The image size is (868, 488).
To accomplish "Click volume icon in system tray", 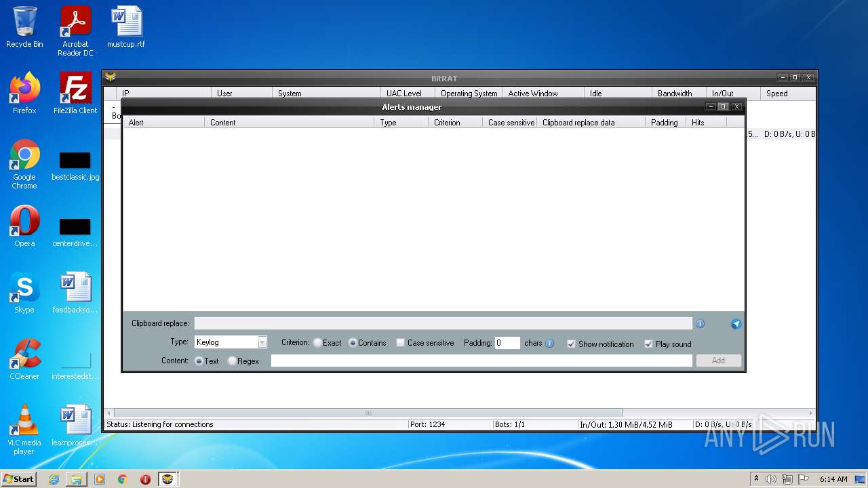I will point(771,479).
